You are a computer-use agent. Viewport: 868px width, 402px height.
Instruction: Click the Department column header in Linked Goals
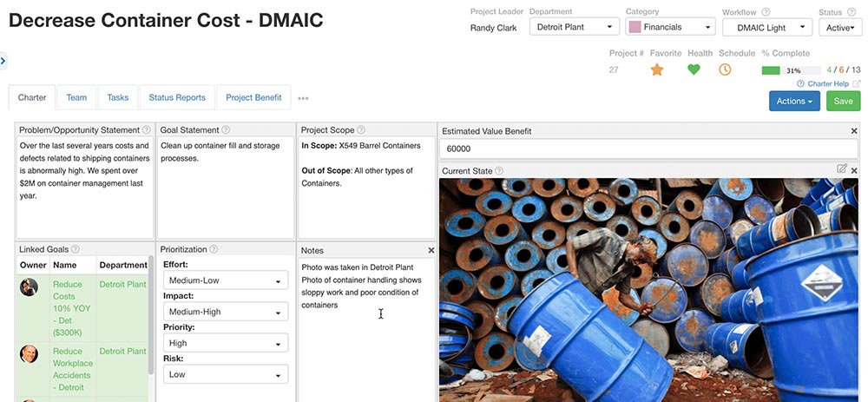(x=123, y=265)
